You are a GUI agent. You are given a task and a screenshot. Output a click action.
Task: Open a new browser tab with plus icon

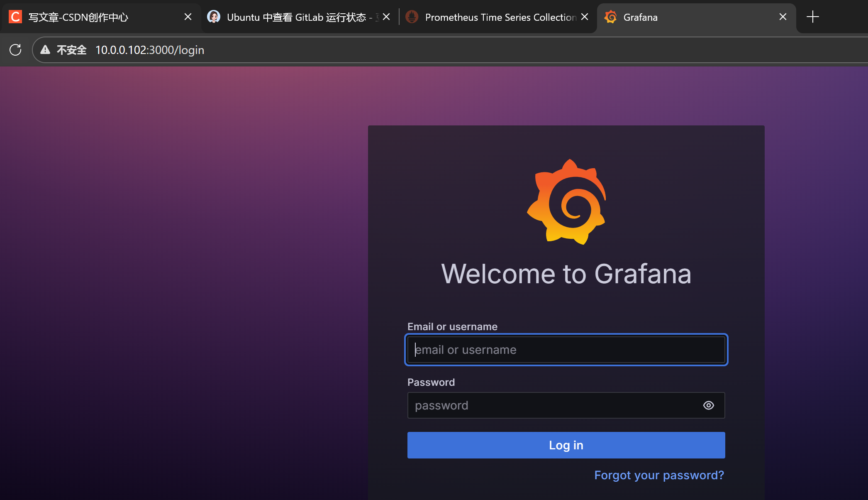point(812,17)
